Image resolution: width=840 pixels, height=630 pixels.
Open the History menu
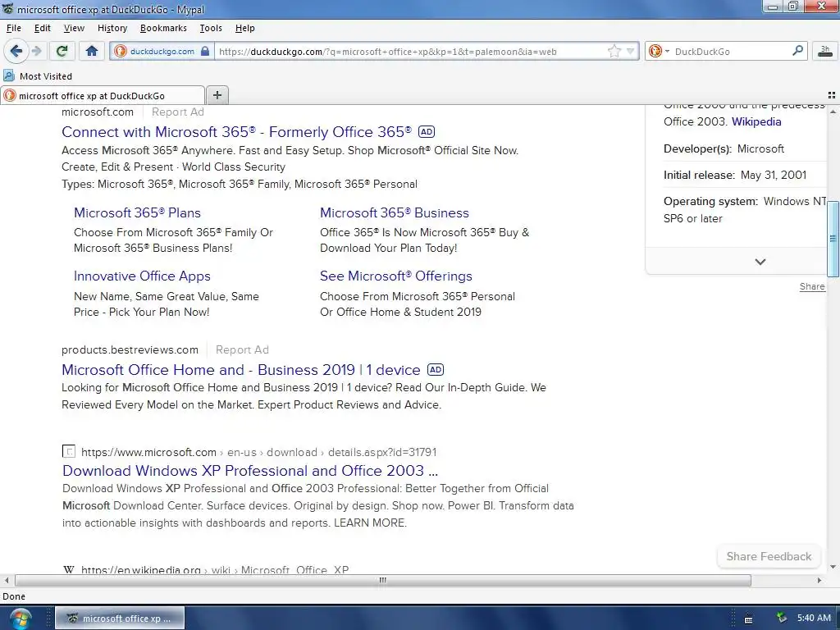pos(112,28)
